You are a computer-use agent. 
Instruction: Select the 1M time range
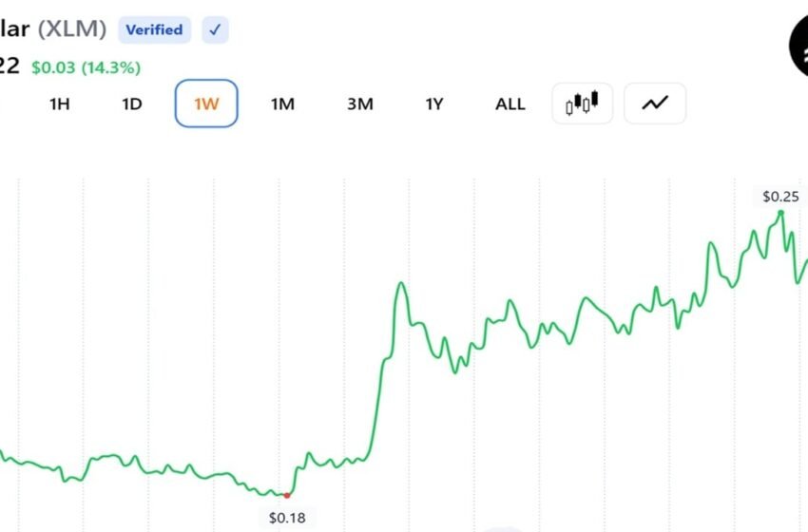pyautogui.click(x=283, y=104)
